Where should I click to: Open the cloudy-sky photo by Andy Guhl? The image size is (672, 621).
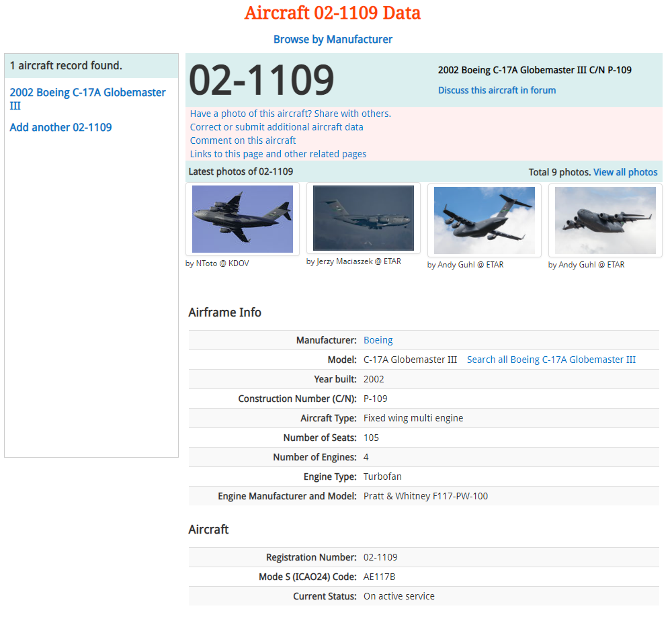605,220
